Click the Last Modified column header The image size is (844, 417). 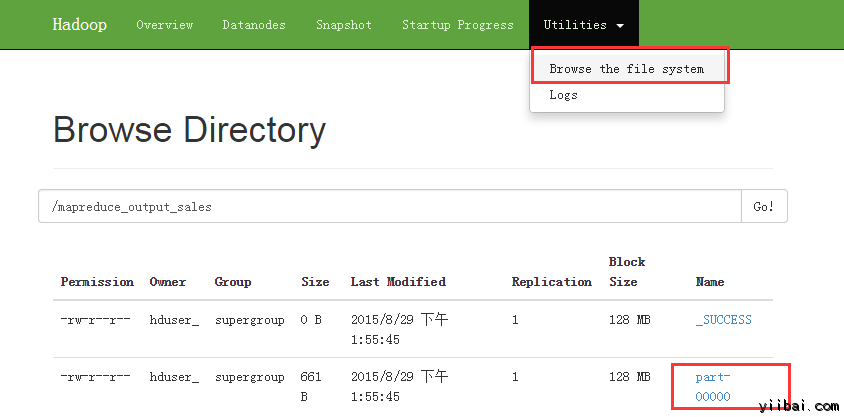tap(398, 282)
